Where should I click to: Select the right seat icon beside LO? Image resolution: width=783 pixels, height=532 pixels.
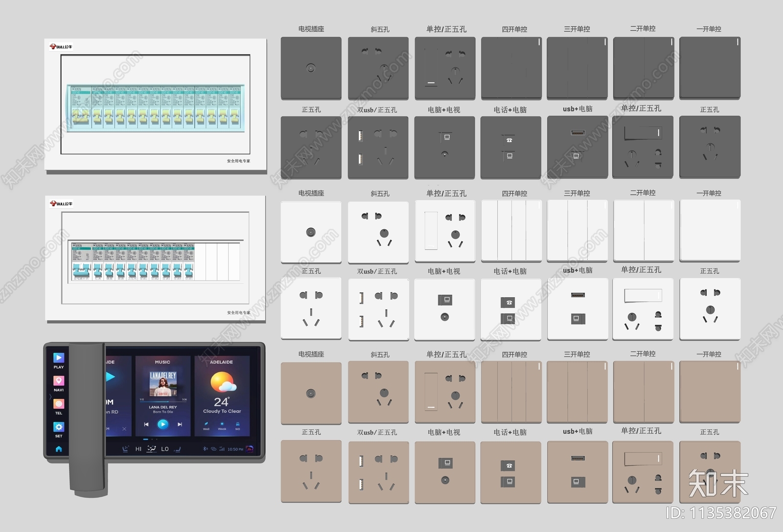click(x=177, y=449)
